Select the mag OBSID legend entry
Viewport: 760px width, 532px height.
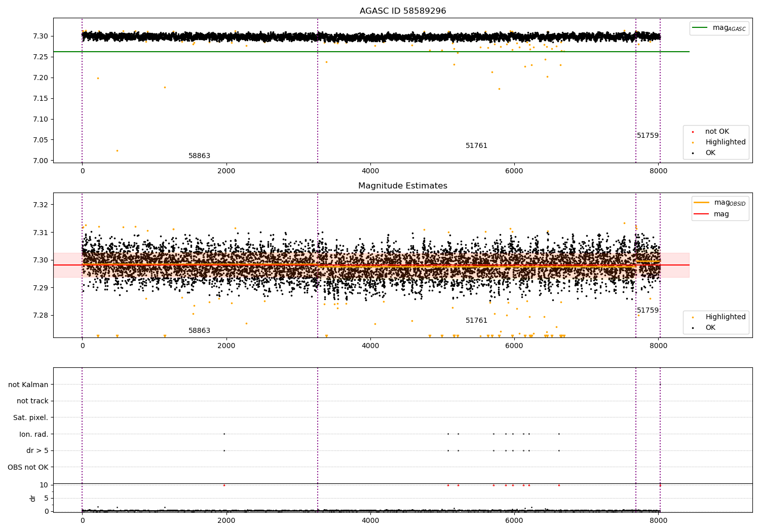(x=720, y=203)
